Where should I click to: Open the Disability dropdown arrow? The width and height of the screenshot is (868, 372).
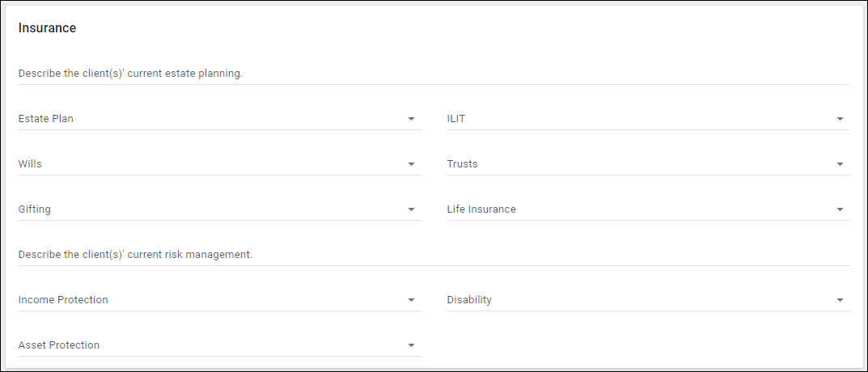(840, 301)
